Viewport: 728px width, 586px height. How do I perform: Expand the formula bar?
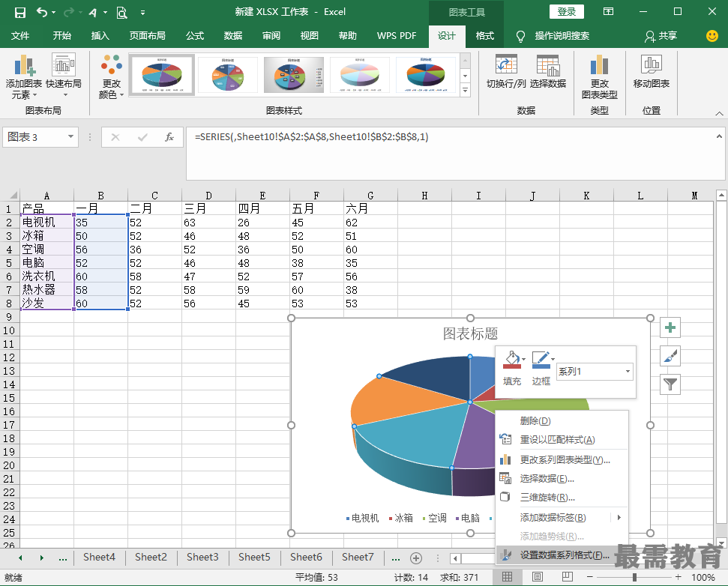point(719,136)
